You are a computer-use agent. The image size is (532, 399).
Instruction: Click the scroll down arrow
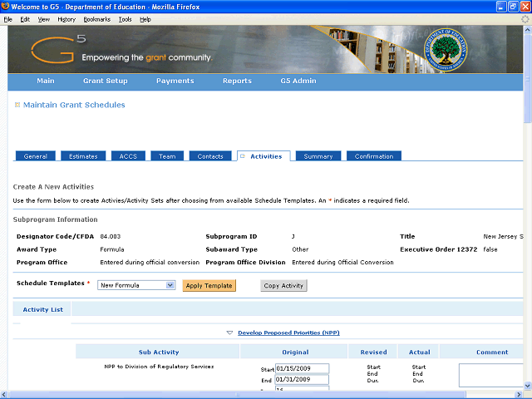[x=527, y=386]
